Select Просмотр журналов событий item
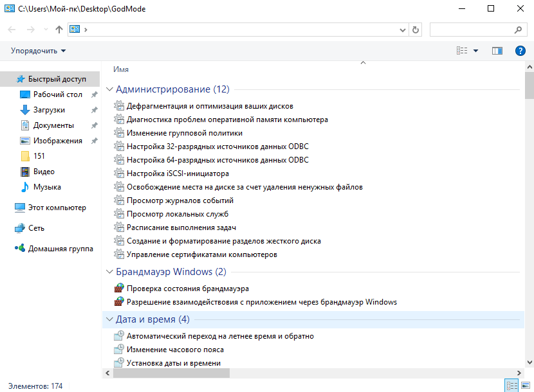The width and height of the screenshot is (534, 392). (180, 200)
